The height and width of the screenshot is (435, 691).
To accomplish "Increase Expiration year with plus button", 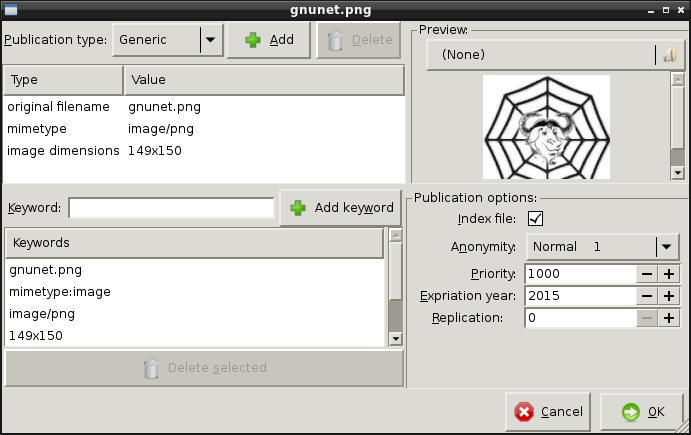I will tap(669, 296).
